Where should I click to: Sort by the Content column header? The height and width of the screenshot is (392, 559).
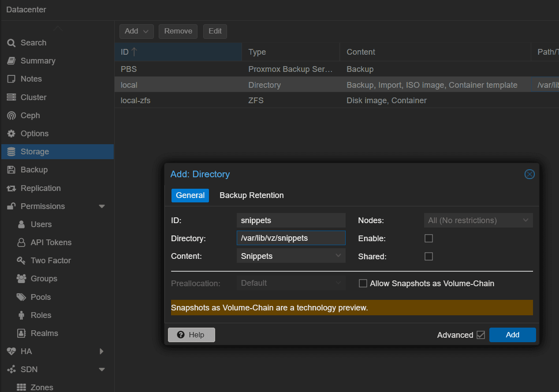point(435,52)
